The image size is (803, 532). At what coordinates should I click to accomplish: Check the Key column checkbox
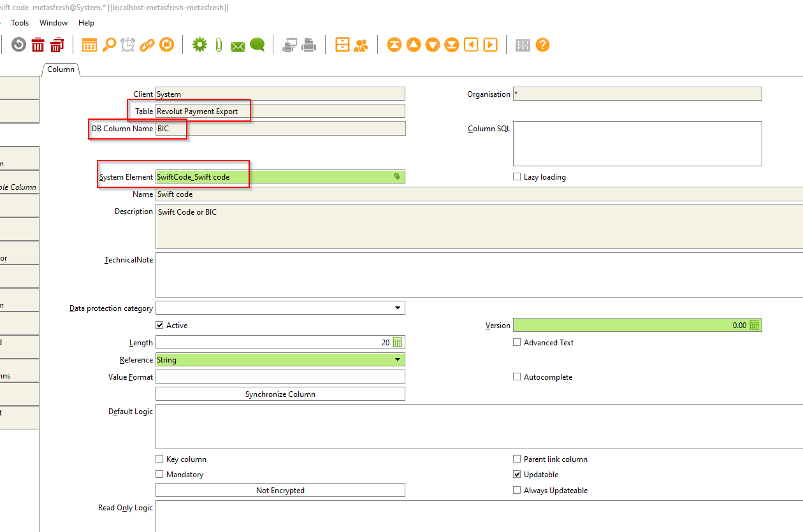(x=159, y=459)
